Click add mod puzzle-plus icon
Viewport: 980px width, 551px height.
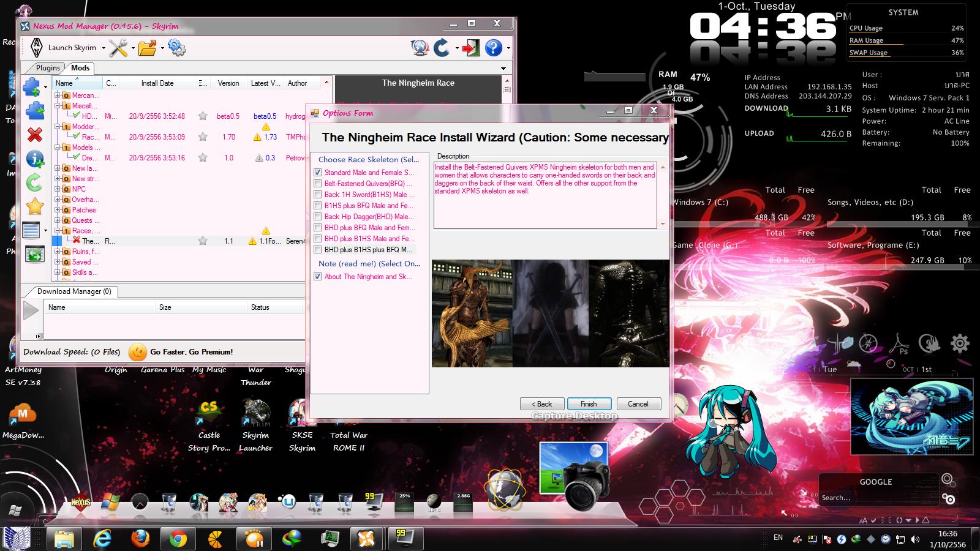pos(32,86)
